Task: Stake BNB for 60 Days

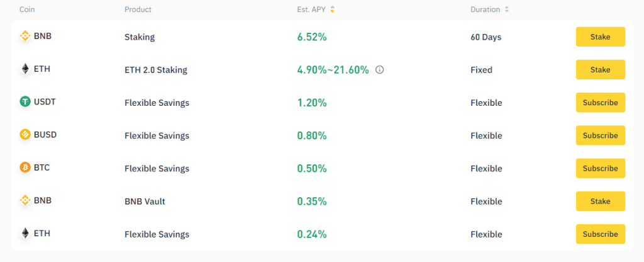Action: coord(600,37)
